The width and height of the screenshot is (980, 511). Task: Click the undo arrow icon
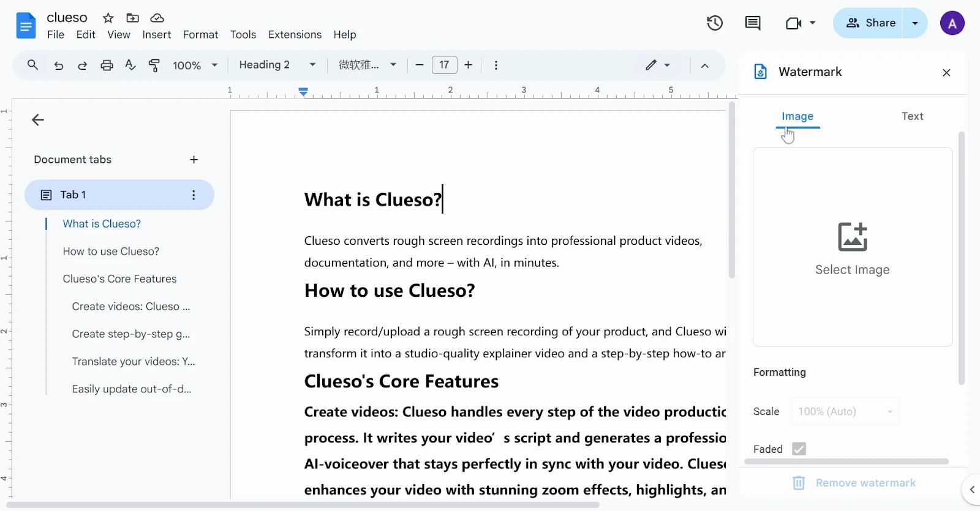(x=59, y=65)
